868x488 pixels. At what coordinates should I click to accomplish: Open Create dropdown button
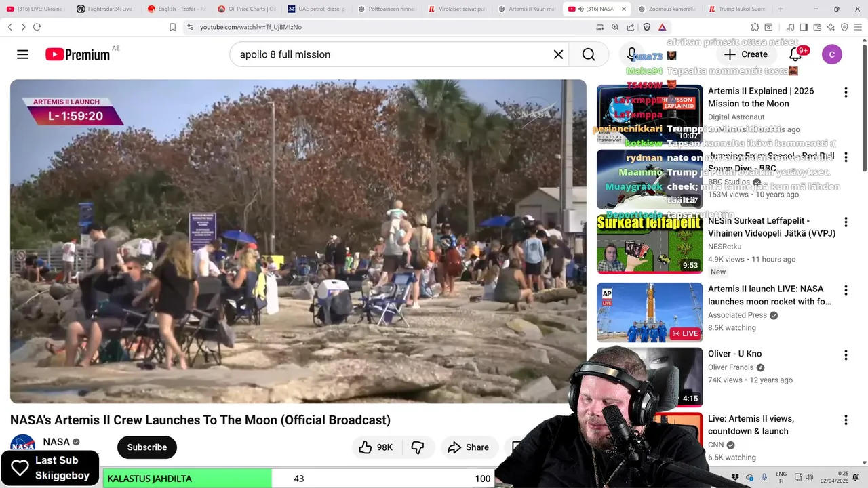(x=745, y=54)
